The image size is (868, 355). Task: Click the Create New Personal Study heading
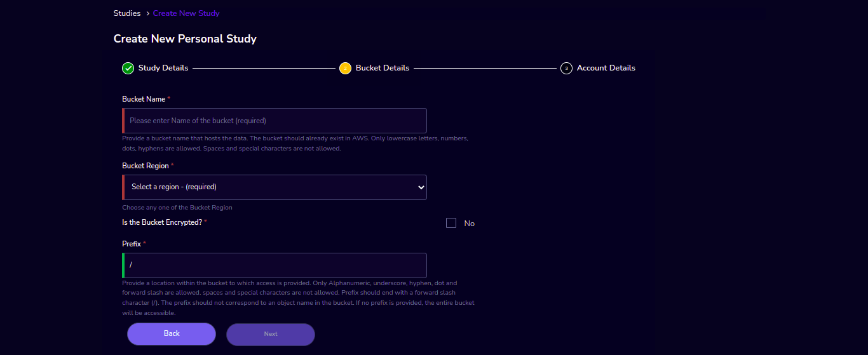tap(185, 39)
